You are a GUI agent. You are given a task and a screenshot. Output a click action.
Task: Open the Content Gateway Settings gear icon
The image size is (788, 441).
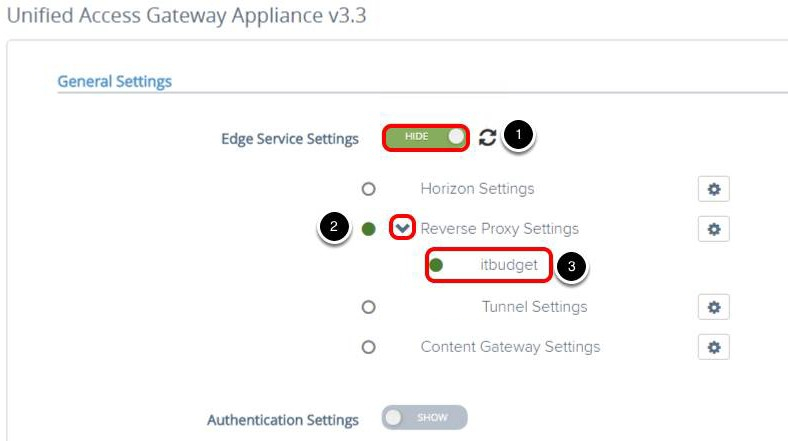(713, 347)
